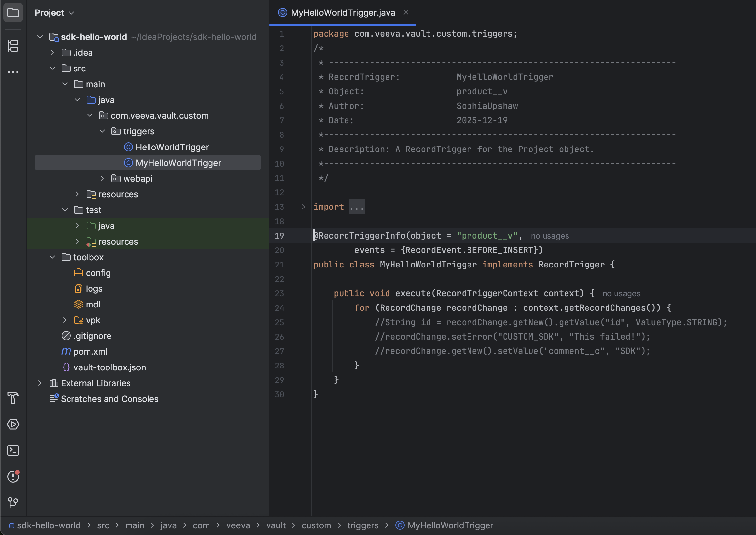The width and height of the screenshot is (756, 535).
Task: Collapse the main folder
Action: pyautogui.click(x=65, y=84)
